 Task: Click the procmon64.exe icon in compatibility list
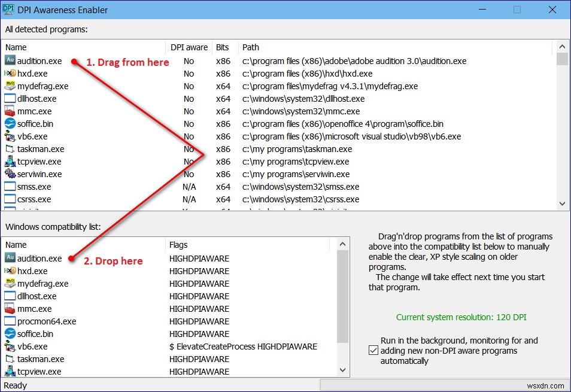[x=10, y=321]
